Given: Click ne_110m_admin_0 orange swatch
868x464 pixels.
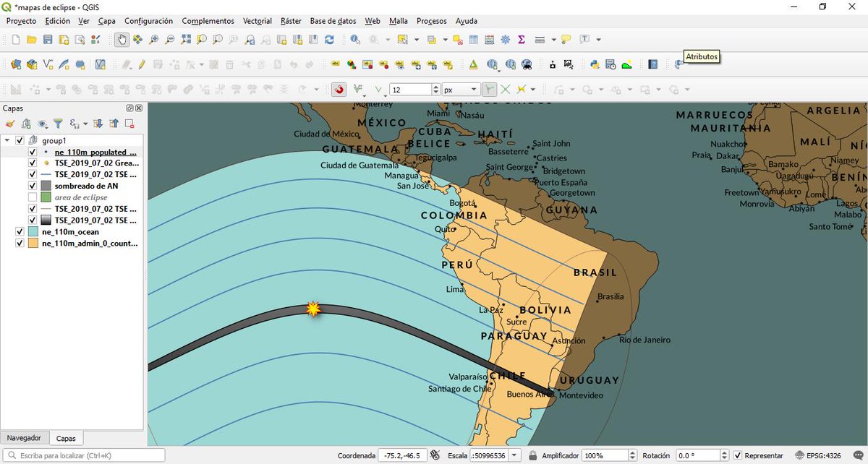Looking at the screenshot, I should (33, 244).
